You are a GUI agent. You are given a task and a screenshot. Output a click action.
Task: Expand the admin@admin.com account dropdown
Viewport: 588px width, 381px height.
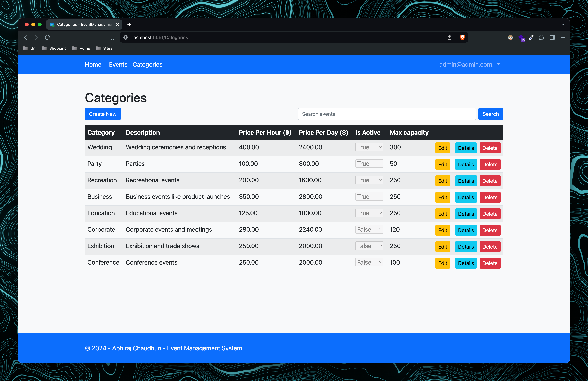pyautogui.click(x=470, y=65)
